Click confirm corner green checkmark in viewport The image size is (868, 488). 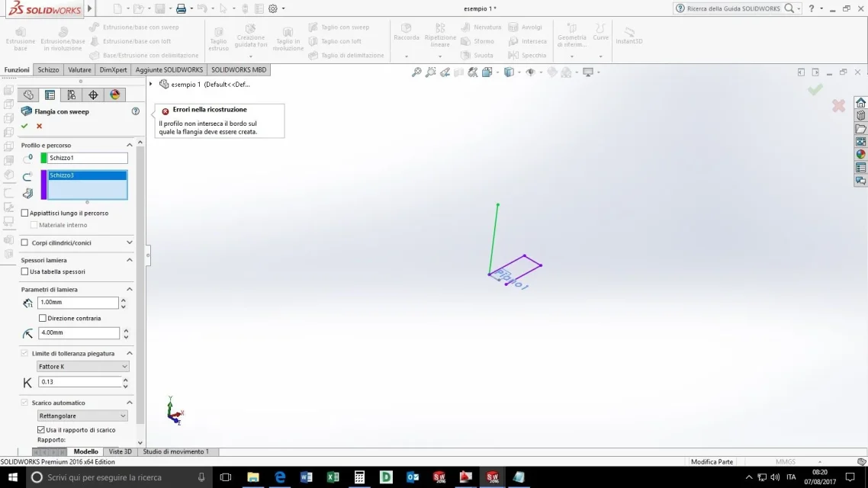click(x=815, y=89)
